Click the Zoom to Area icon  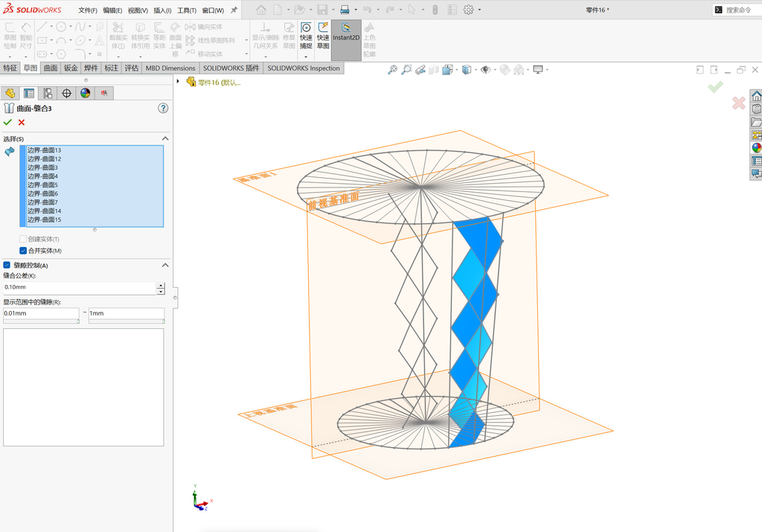point(406,70)
